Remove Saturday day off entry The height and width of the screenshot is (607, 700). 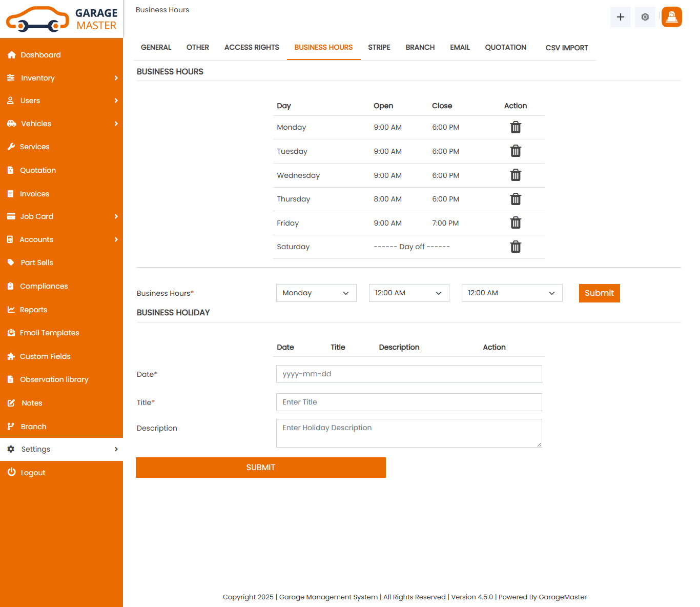tap(515, 247)
